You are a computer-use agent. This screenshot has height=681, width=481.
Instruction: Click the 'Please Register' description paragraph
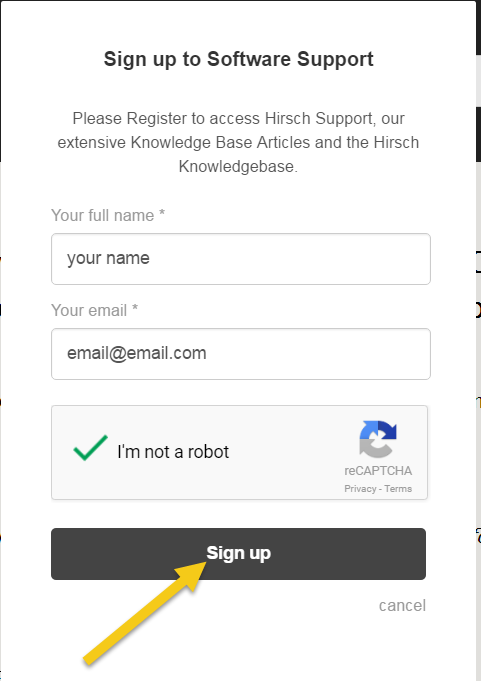coord(238,142)
